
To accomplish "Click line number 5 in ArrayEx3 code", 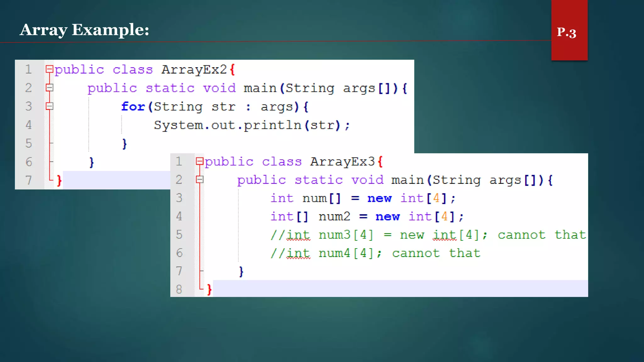I will click(179, 234).
